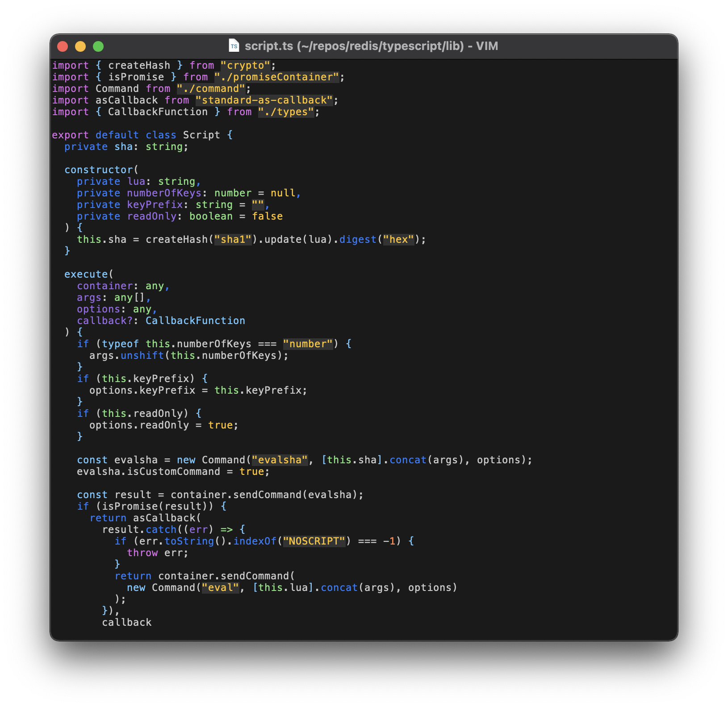This screenshot has width=728, height=707.
Task: Click the createHash import name
Action: tap(139, 66)
